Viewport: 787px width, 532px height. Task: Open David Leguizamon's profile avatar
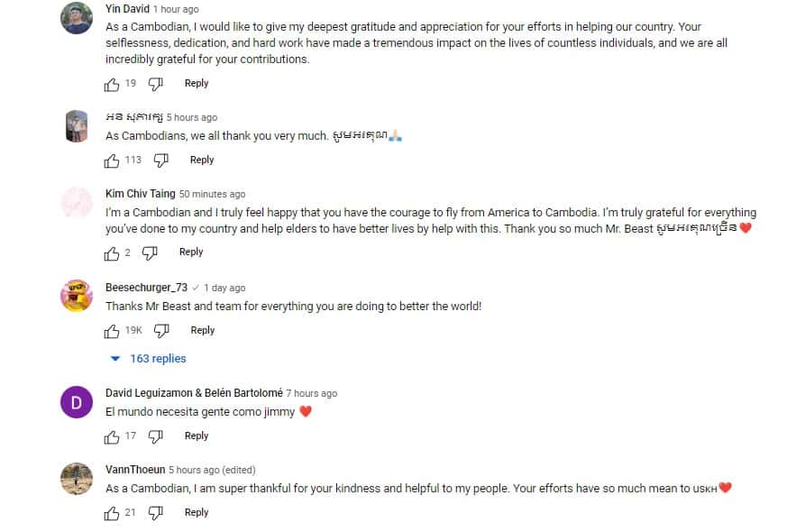click(76, 402)
